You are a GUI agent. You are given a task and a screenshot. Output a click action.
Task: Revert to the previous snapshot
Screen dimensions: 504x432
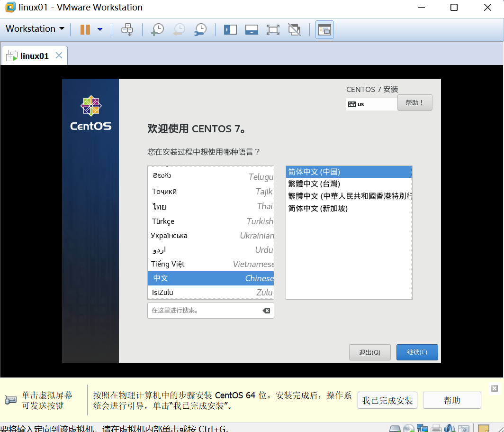(x=179, y=29)
